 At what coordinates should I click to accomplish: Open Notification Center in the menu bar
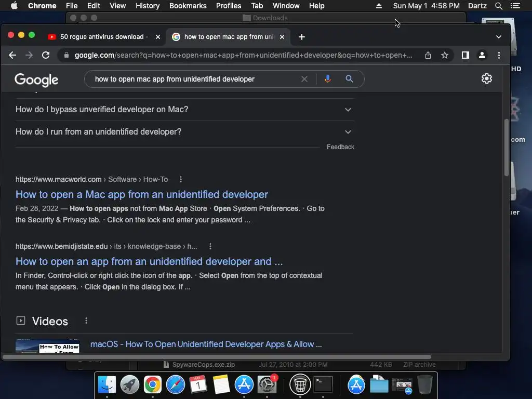(x=515, y=6)
